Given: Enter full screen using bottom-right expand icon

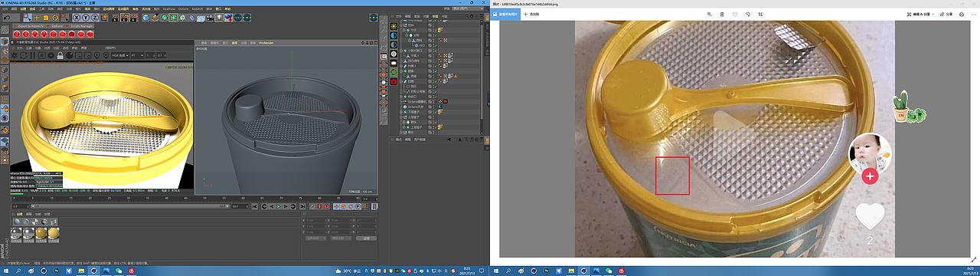Looking at the screenshot, I should pyautogui.click(x=974, y=260).
